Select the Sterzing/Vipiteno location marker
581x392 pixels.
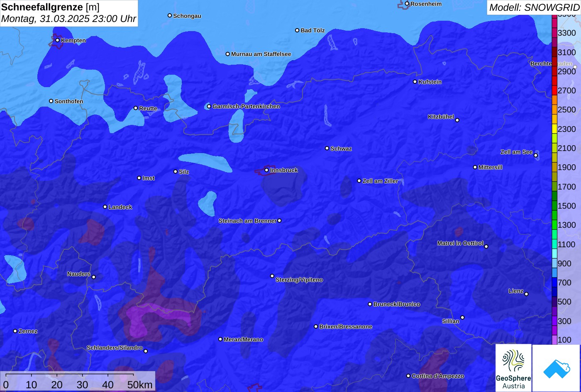coord(272,276)
